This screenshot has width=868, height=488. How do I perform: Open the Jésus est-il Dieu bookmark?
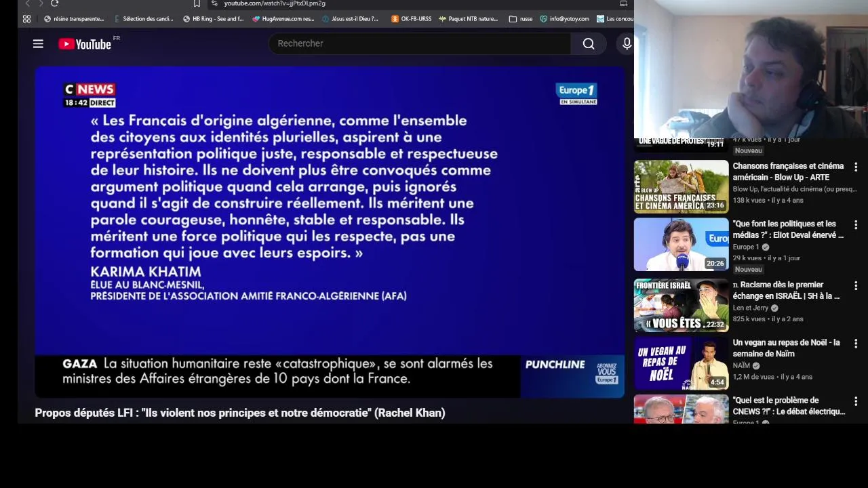[350, 19]
